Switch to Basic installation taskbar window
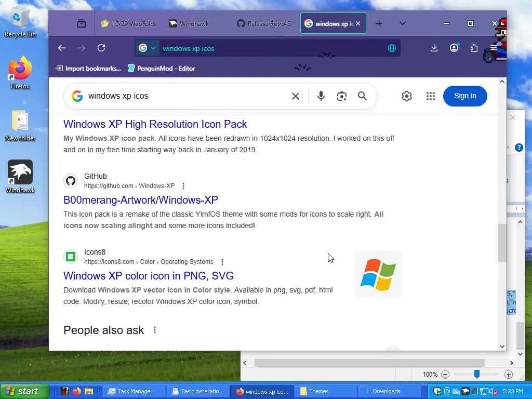Viewport: 532px width, 399px height. pos(198,392)
